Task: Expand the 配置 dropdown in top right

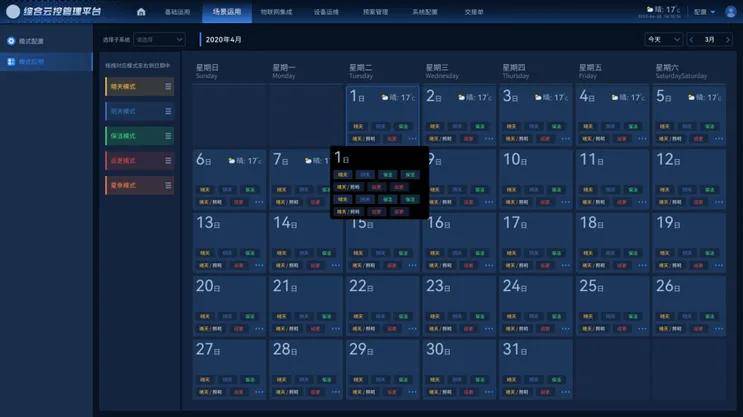Action: [x=705, y=12]
